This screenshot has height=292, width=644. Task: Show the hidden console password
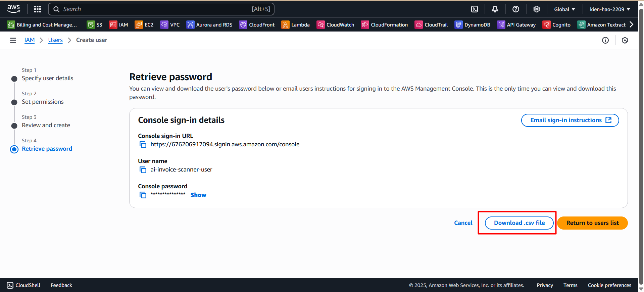(198, 195)
